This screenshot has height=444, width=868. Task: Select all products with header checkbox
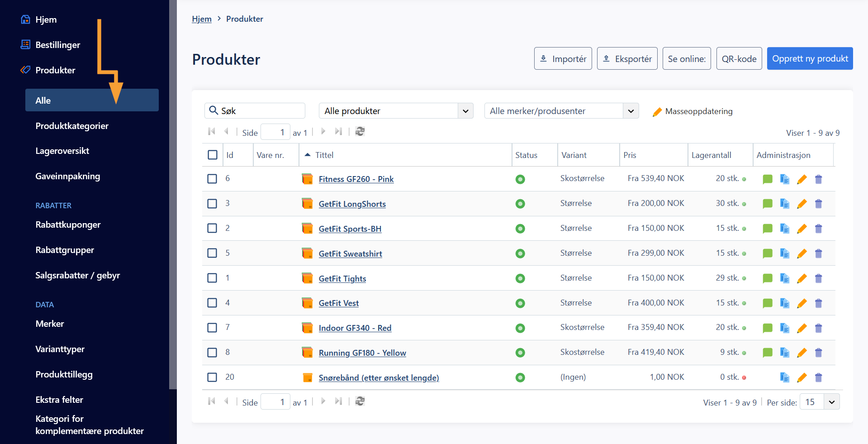tap(213, 155)
